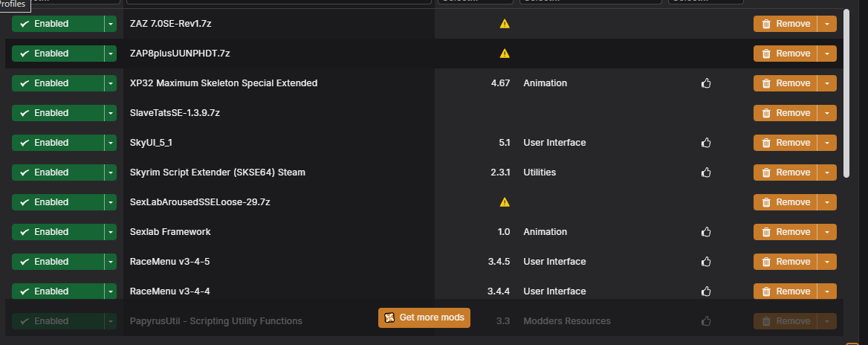The image size is (868, 345).
Task: Open Enabled dropdown arrow for ZAZ 7.0SE-Rev1.7z
Action: (x=111, y=24)
